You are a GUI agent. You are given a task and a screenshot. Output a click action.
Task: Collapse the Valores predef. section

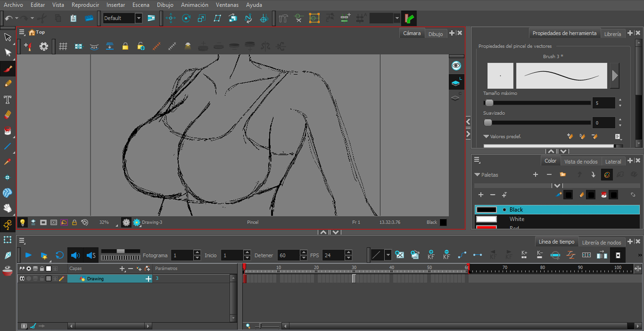486,136
